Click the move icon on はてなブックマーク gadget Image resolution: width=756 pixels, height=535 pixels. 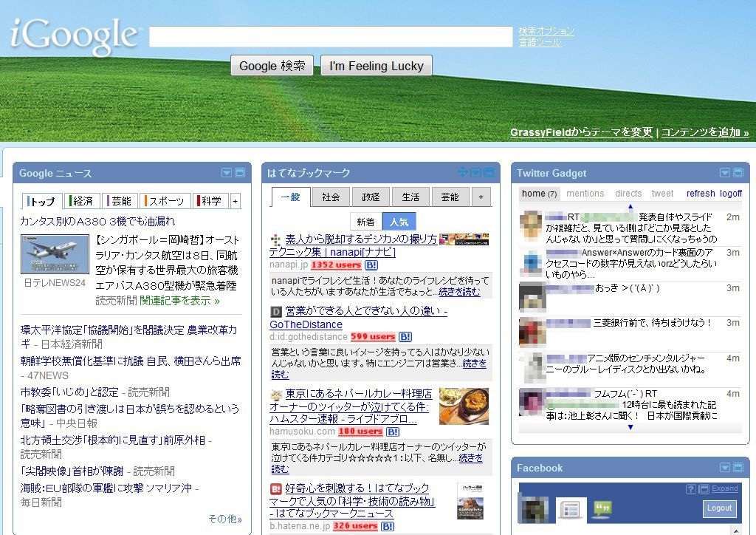pyautogui.click(x=462, y=172)
